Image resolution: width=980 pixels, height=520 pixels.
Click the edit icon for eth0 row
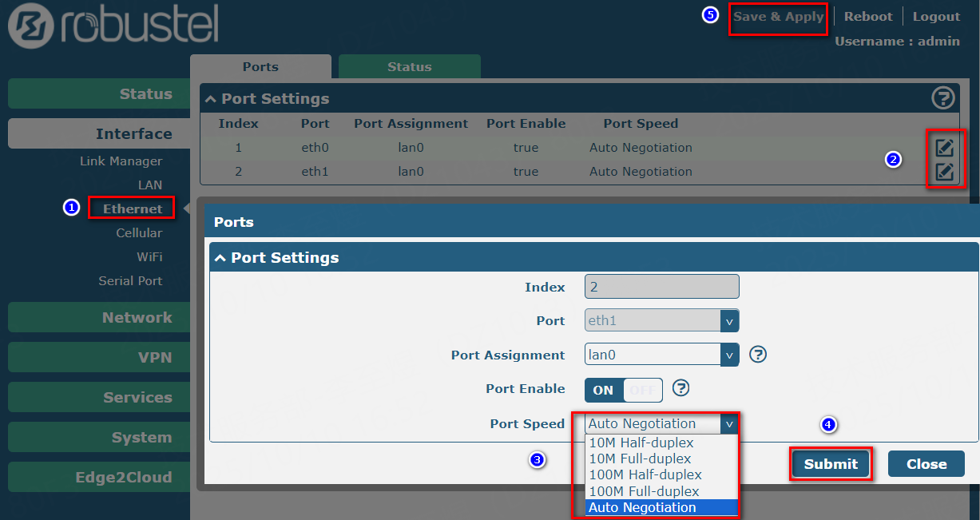pyautogui.click(x=945, y=148)
